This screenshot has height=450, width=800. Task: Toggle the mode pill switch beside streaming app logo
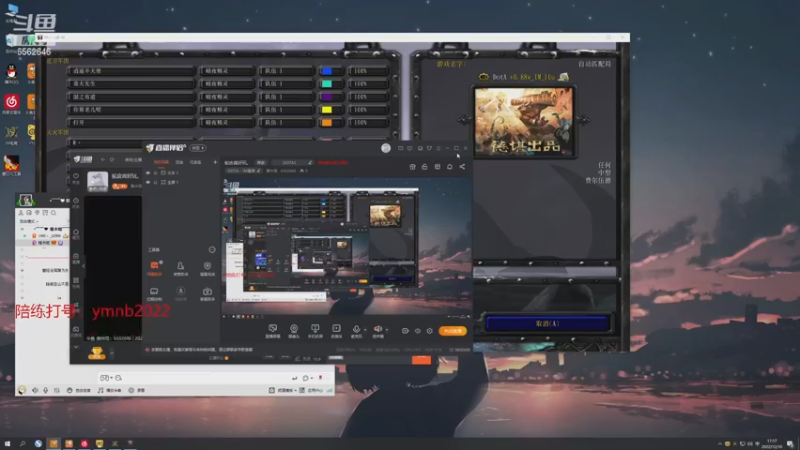click(x=198, y=148)
